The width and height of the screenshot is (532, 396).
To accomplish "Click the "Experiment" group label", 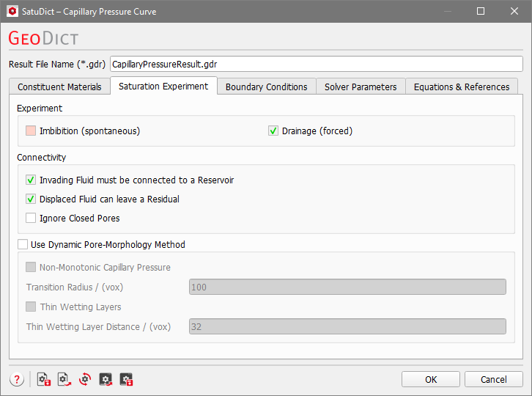I will (40, 108).
